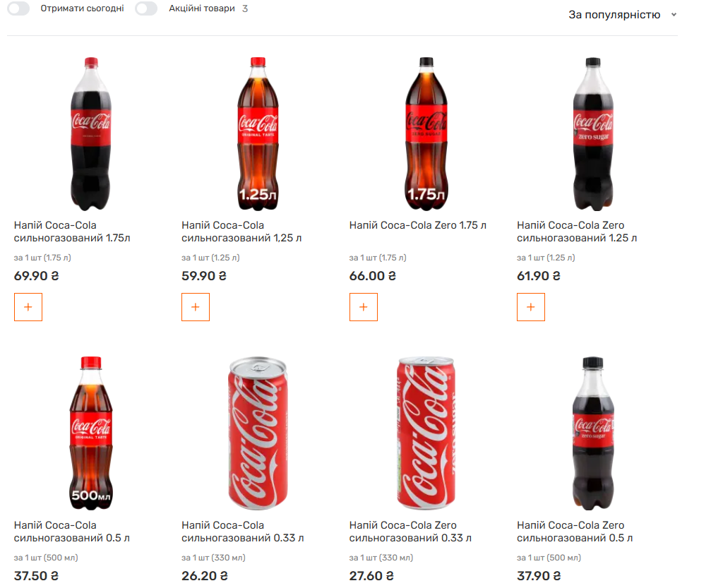
Task: Open Напій Coca-Cola Zero 1.75 л title
Action: tap(417, 225)
